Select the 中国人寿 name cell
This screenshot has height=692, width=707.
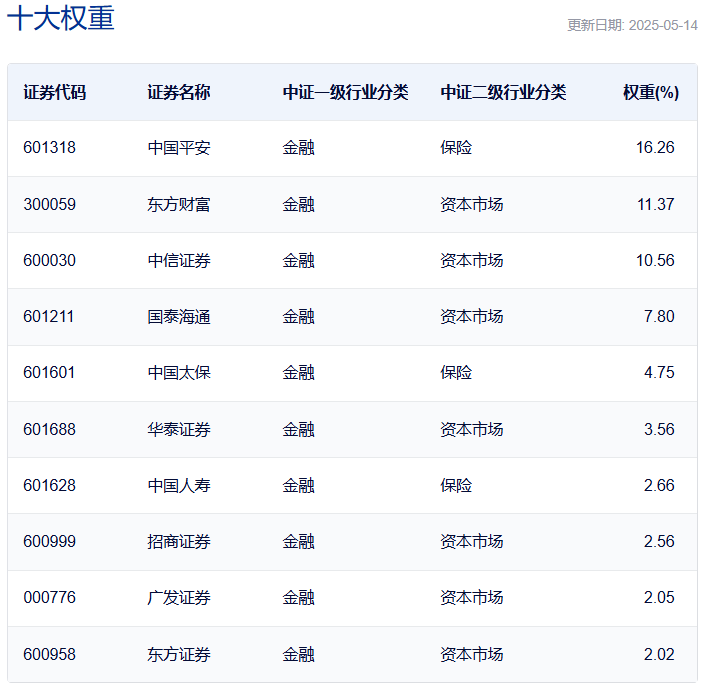point(179,486)
